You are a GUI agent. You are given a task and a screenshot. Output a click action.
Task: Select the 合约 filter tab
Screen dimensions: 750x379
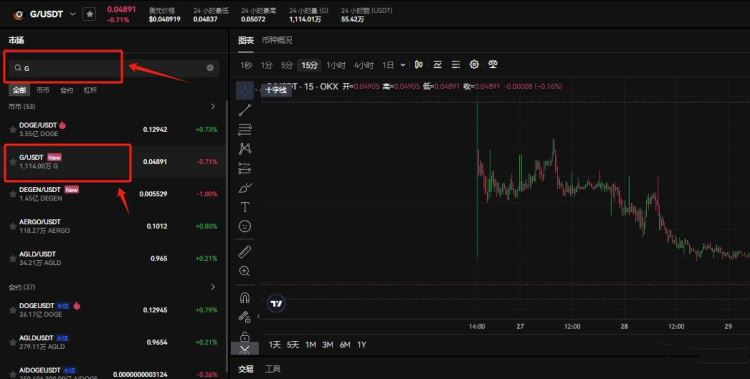coord(66,90)
